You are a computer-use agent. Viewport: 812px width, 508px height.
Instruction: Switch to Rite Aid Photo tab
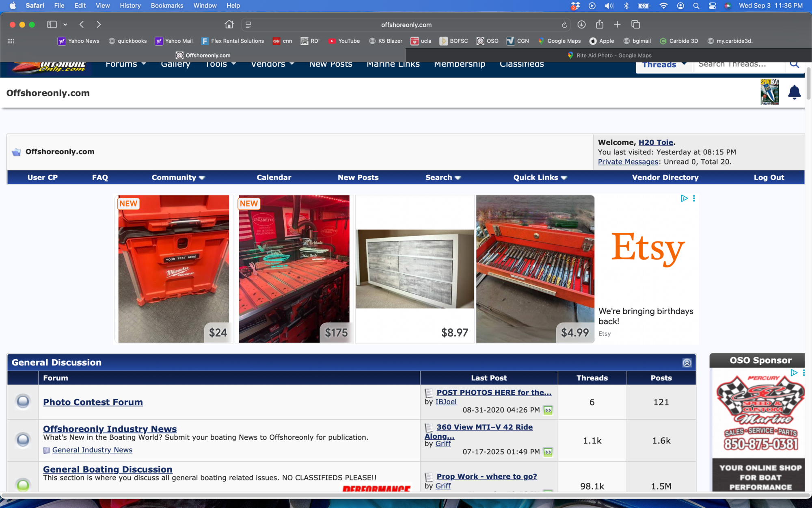tap(609, 55)
